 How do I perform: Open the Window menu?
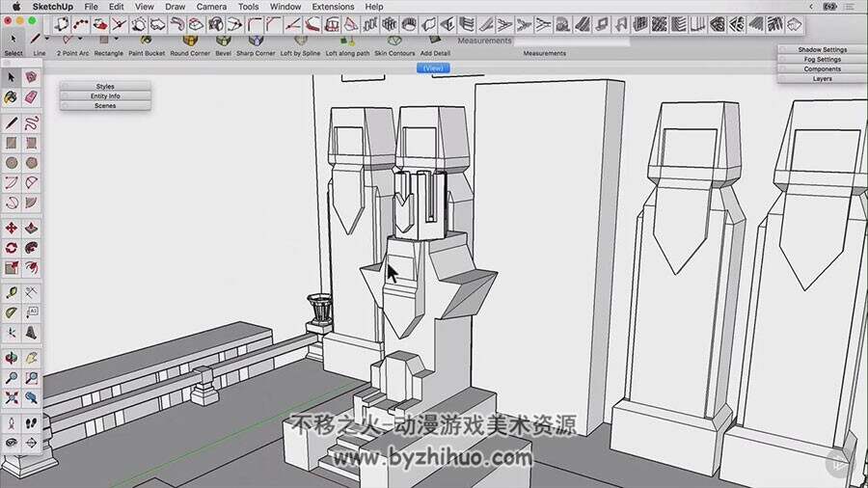coord(285,7)
